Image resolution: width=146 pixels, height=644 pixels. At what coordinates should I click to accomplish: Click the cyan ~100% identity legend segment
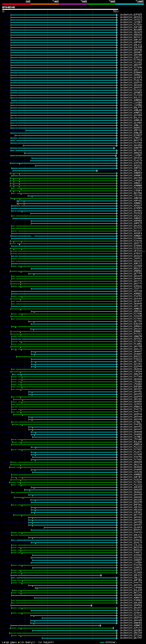130,4
